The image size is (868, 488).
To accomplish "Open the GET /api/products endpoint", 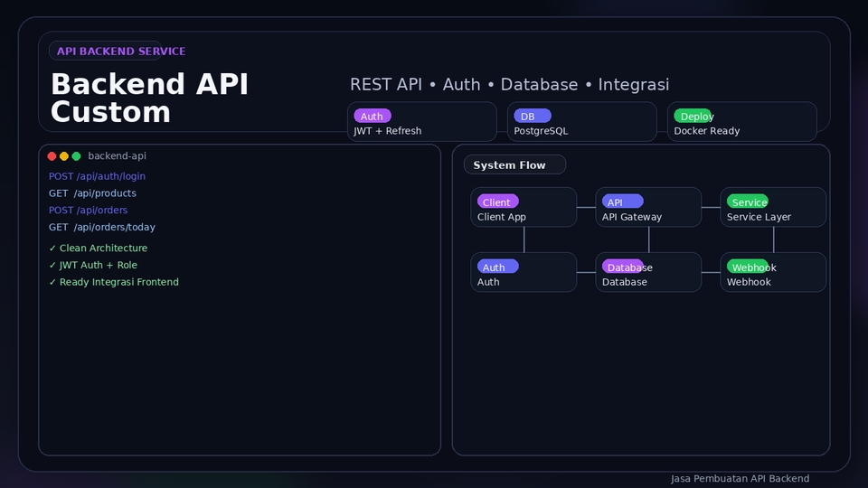I will tap(92, 193).
